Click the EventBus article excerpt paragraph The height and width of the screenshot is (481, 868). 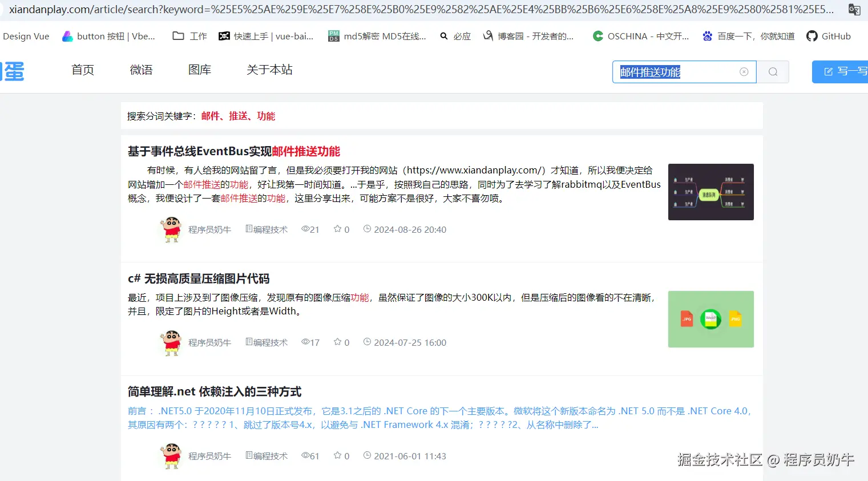pos(394,184)
